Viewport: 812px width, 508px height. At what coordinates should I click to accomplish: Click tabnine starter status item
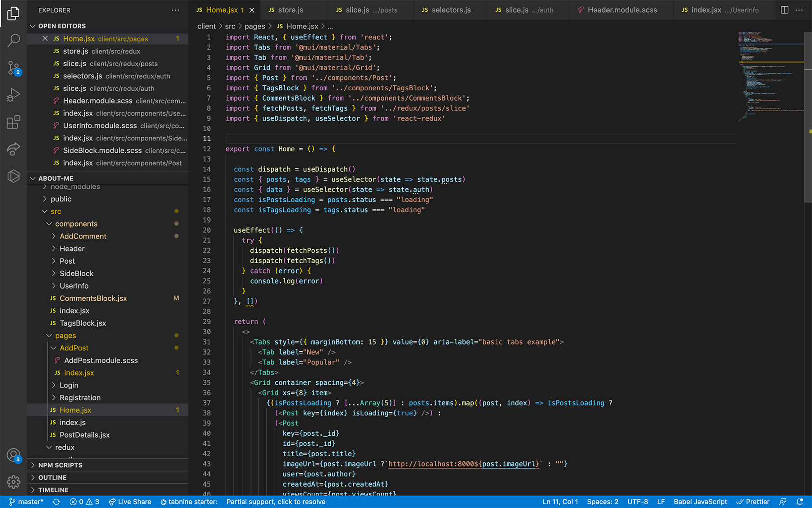point(189,502)
